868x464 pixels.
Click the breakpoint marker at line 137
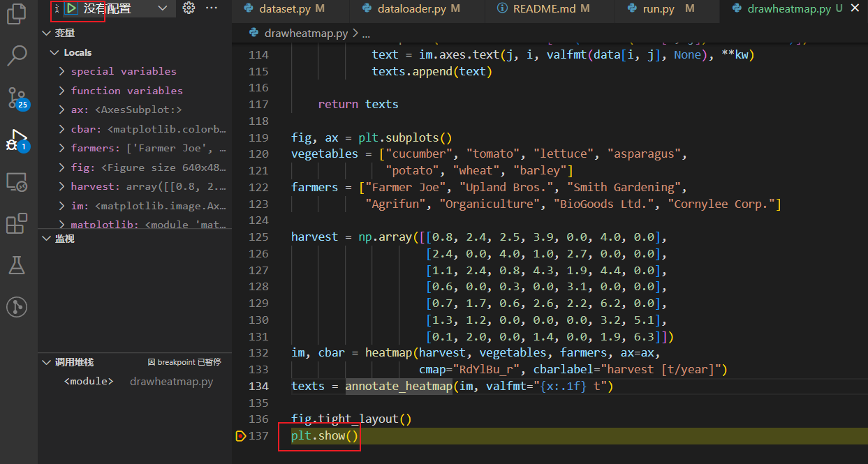(x=240, y=436)
